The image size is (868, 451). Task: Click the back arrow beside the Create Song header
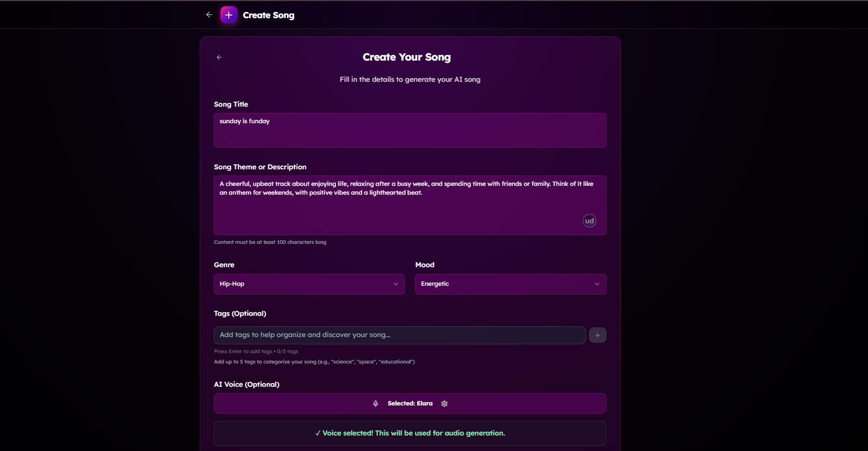click(x=209, y=15)
